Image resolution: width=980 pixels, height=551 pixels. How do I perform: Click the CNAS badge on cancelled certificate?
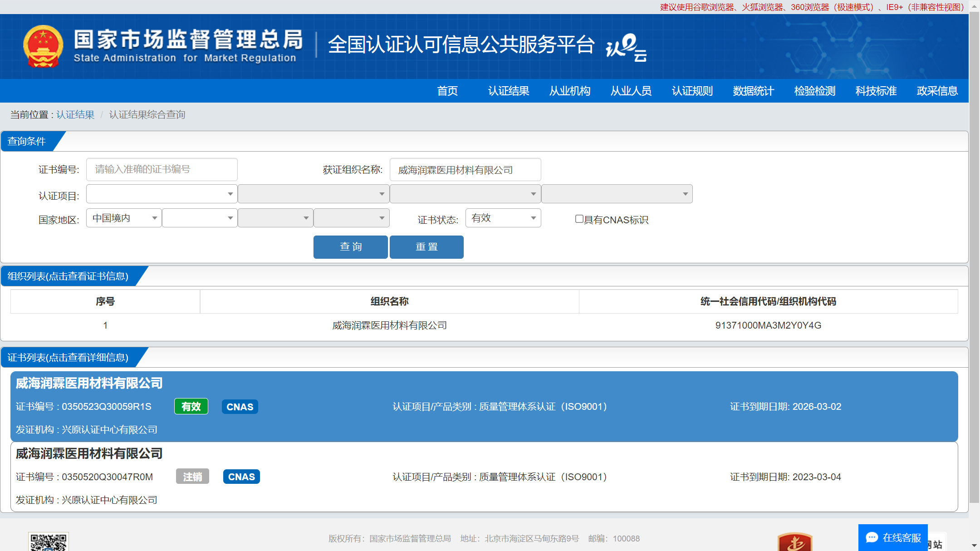(x=241, y=477)
